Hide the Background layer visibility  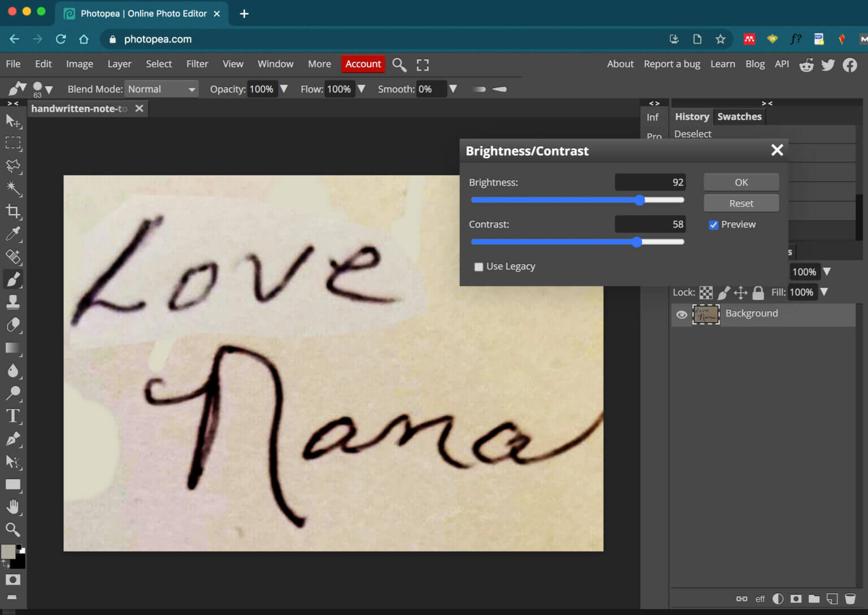682,314
